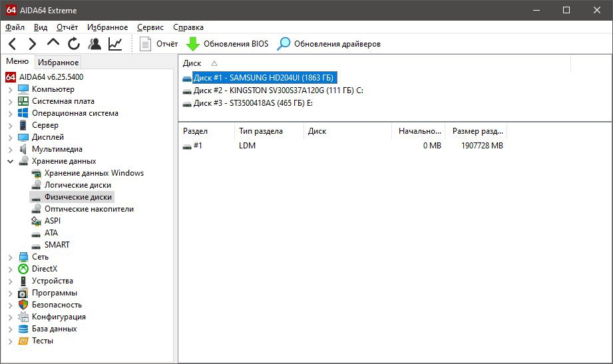Select Логические диски item

(x=78, y=185)
